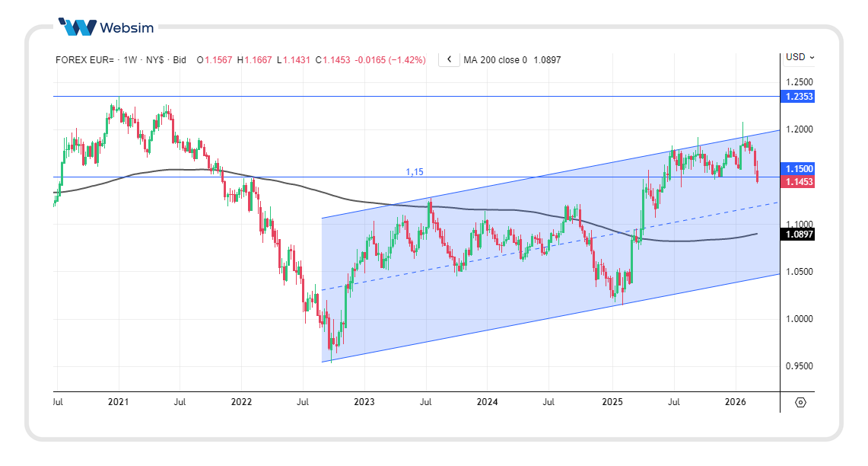Click the NY$ exchange label
This screenshot has width=868, height=466.
click(x=155, y=59)
